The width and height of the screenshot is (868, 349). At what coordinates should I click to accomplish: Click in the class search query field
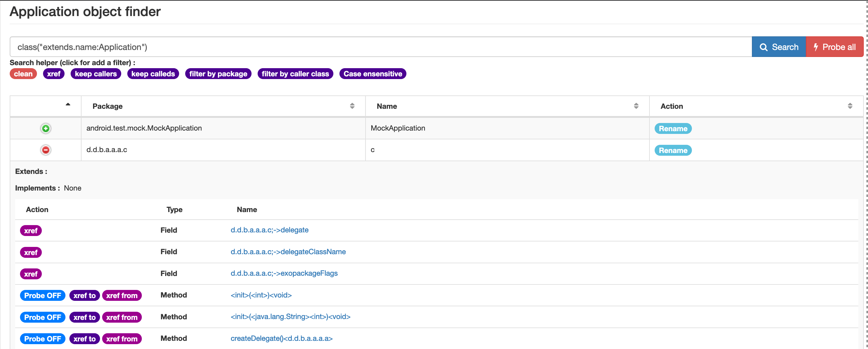click(381, 47)
